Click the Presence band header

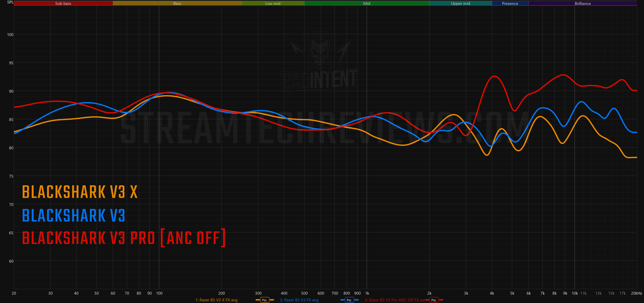tap(510, 3)
